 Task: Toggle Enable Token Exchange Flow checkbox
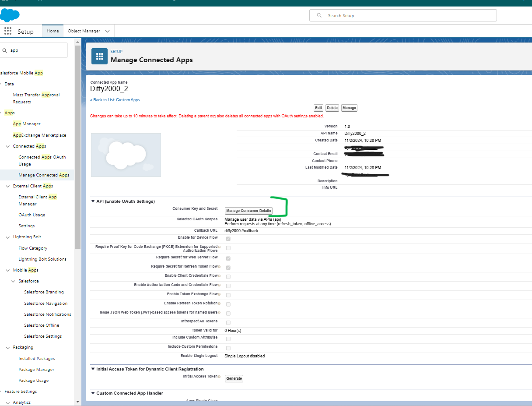tap(228, 295)
